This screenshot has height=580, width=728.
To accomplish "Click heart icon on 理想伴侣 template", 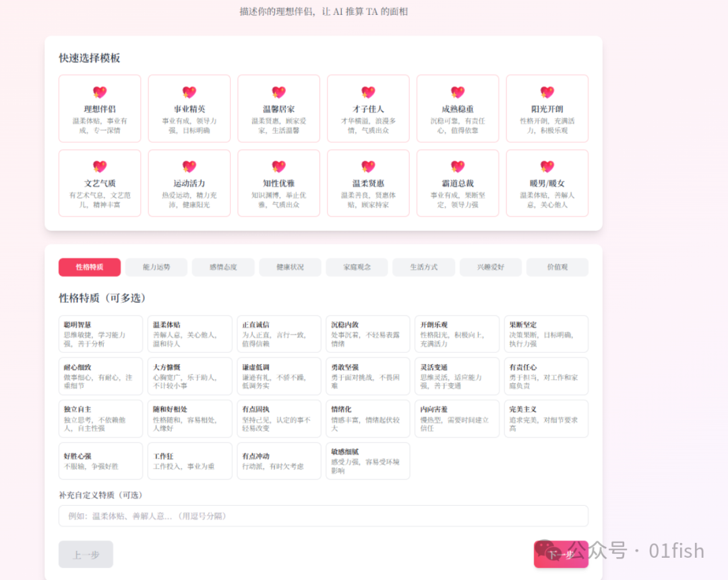I will pos(100,92).
